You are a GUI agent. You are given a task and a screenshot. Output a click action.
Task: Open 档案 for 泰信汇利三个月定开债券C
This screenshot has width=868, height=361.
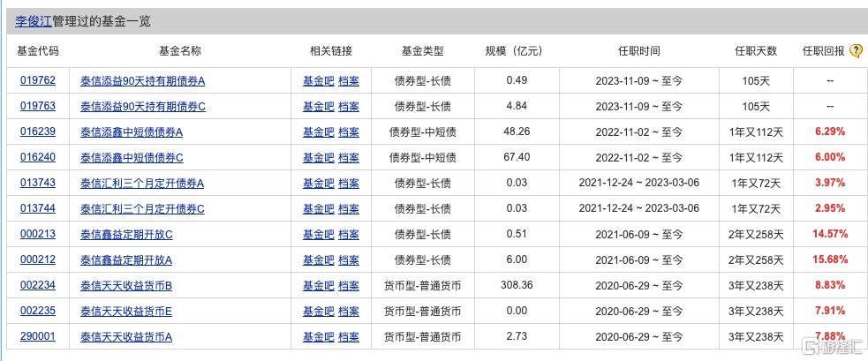349,208
